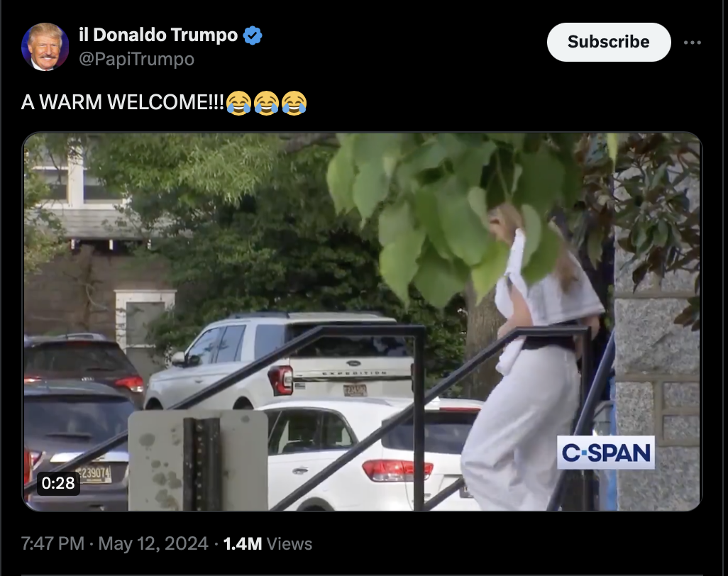Open the 7:47 PM post timestamp link

coord(53,543)
